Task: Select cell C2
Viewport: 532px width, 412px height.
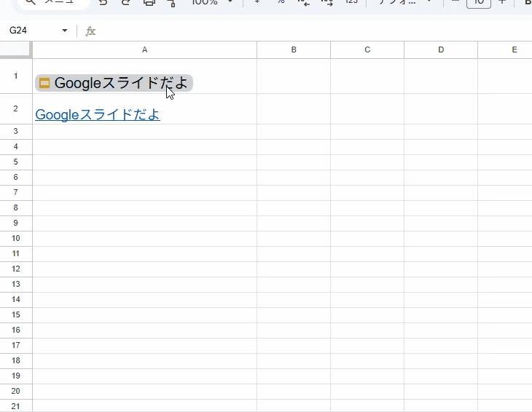Action: [x=367, y=108]
